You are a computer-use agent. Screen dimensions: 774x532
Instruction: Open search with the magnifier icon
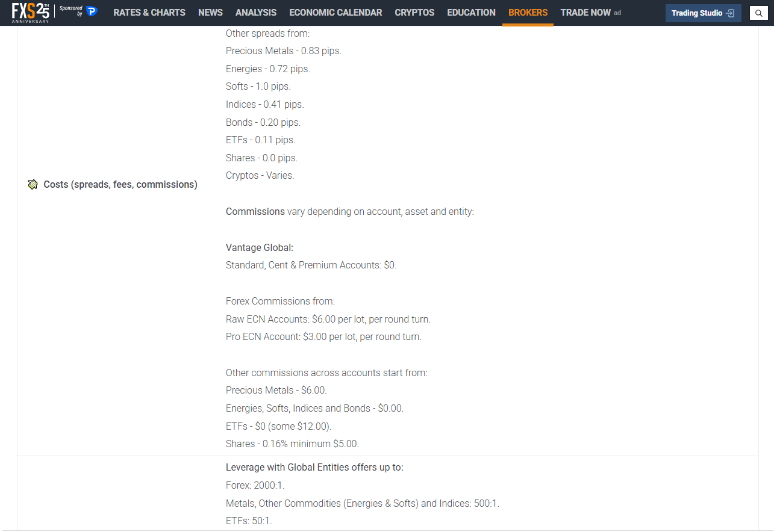tap(758, 13)
